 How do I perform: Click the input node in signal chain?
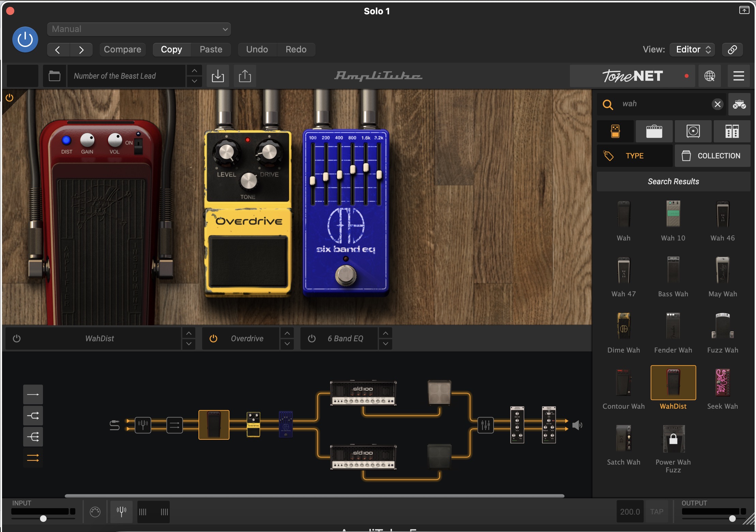point(115,425)
